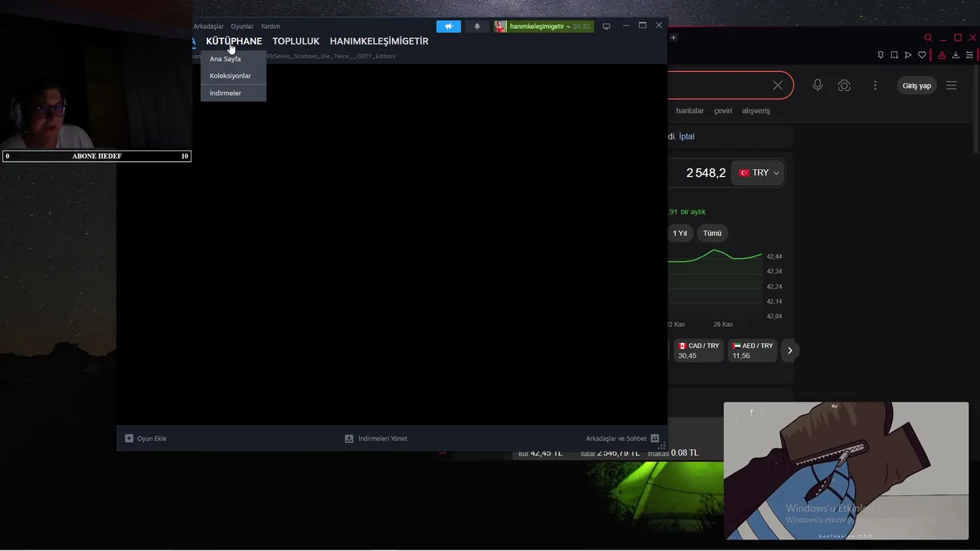Open İndirmeleri Yönet in Steam
The height and width of the screenshot is (551, 980).
(376, 439)
